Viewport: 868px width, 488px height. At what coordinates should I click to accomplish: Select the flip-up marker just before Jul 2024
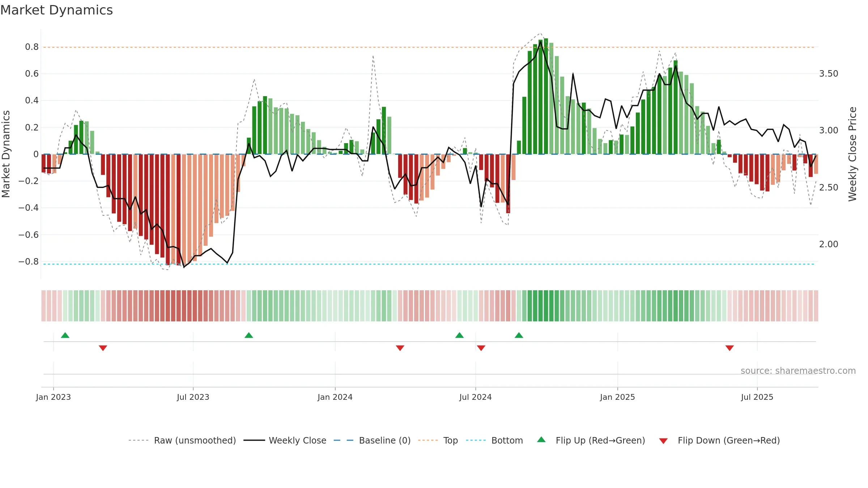pyautogui.click(x=459, y=335)
